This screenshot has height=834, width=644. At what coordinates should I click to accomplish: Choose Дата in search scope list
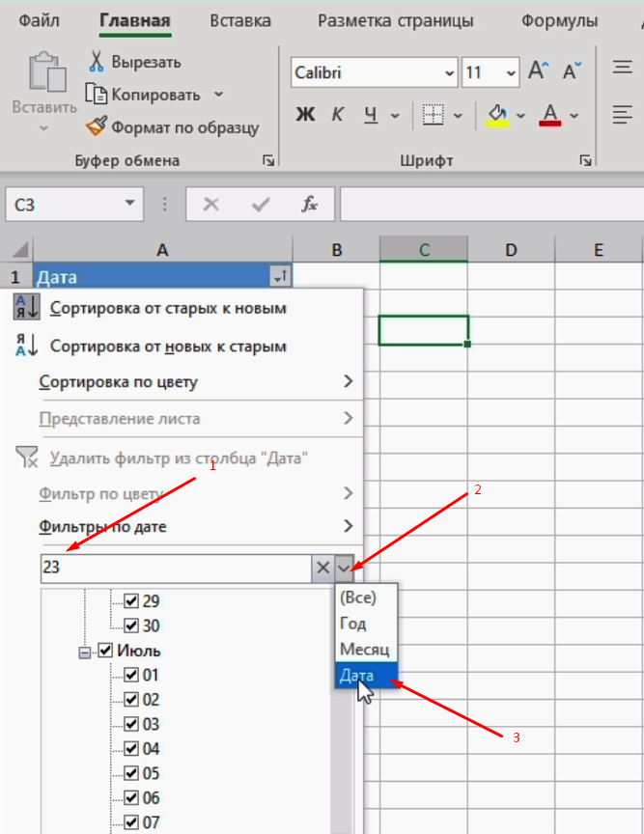tap(366, 676)
